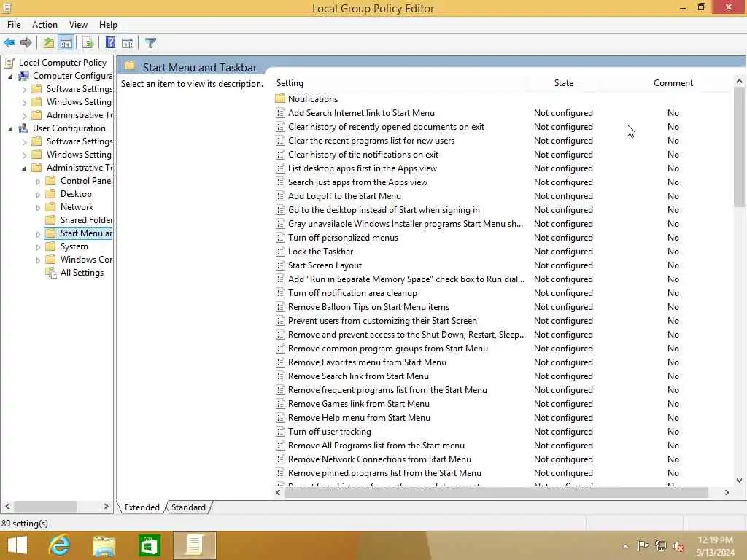Viewport: 747px width, 560px height.
Task: Toggle the Show/Hide Action Pane icon
Action: (x=128, y=43)
